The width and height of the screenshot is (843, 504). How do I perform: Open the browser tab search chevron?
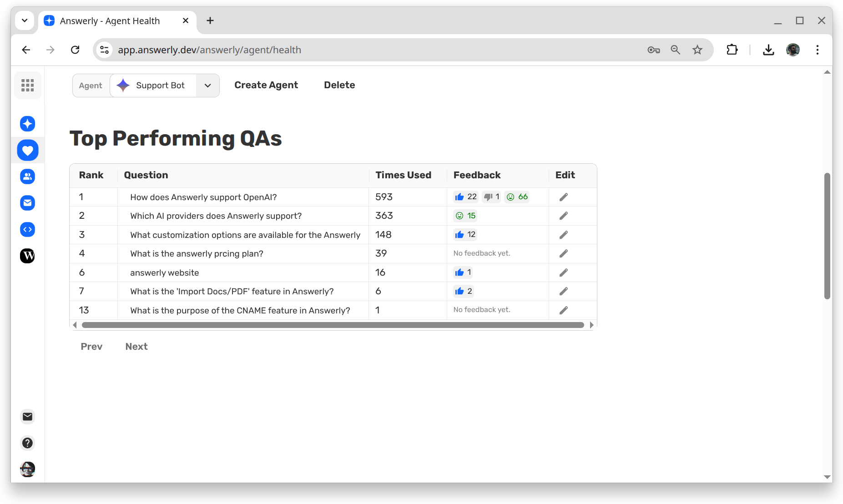click(25, 20)
